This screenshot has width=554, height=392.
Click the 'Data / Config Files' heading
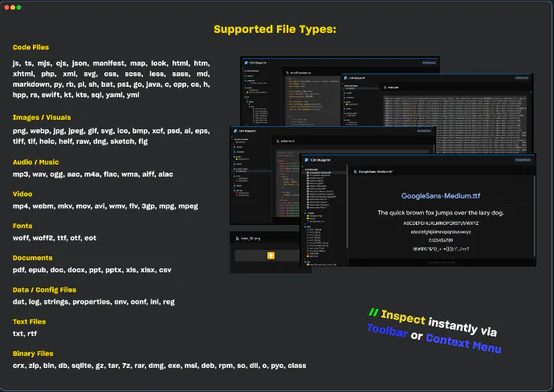44,290
